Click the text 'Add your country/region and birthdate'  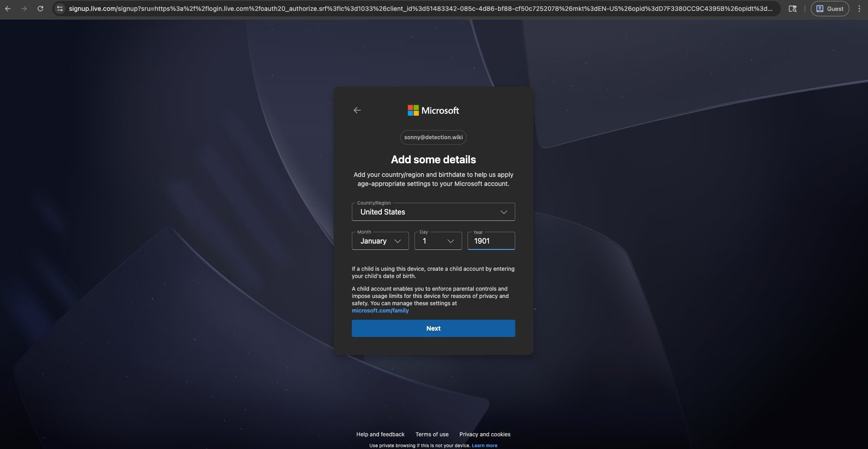[409, 175]
